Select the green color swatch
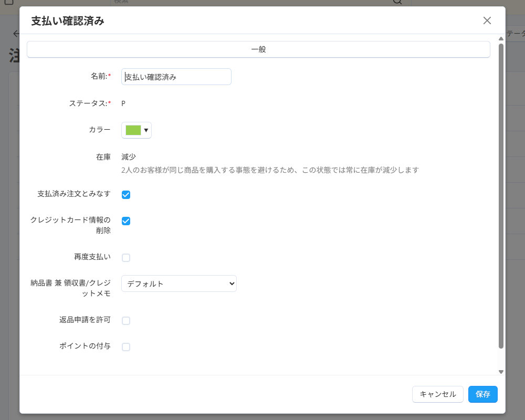This screenshot has width=525, height=420. point(133,130)
